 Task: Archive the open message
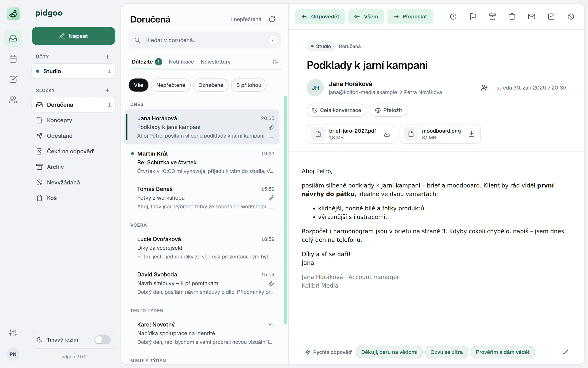coord(492,17)
